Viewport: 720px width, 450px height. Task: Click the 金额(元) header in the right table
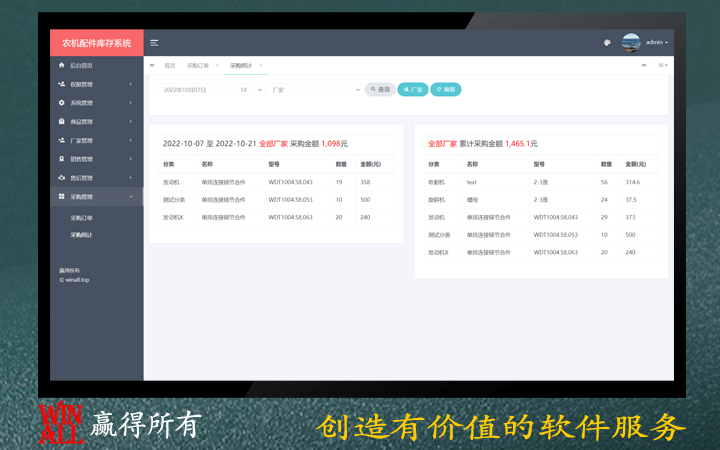(636, 164)
